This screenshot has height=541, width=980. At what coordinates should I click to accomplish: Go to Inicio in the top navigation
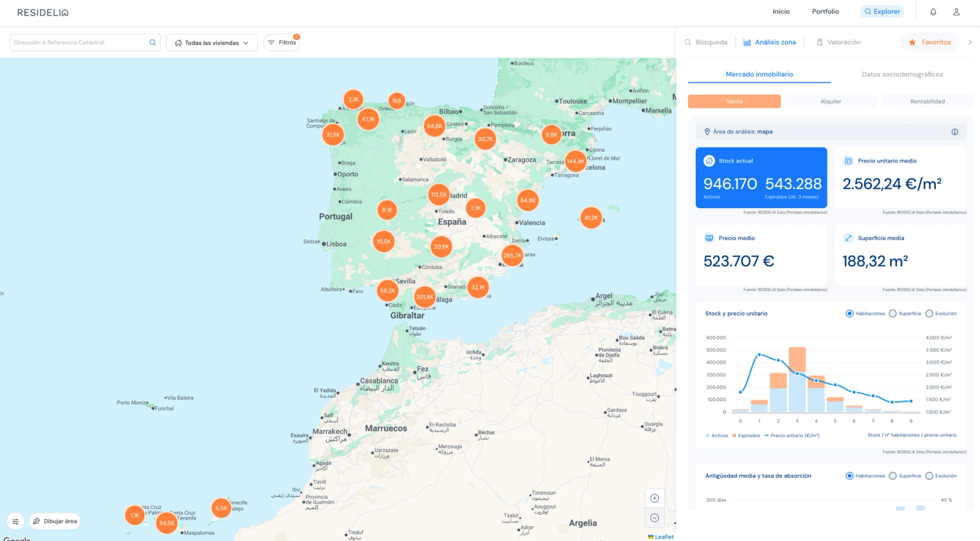pyautogui.click(x=781, y=12)
